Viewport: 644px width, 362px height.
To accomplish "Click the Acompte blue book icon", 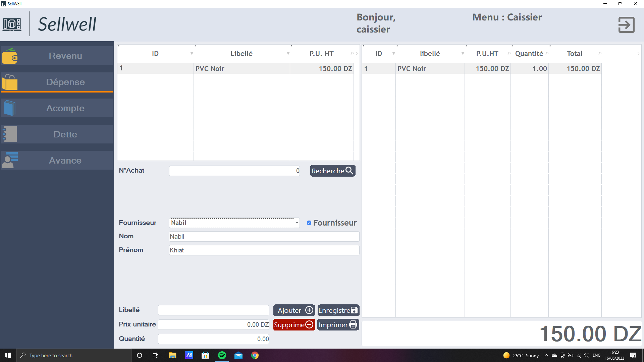I will 10,108.
